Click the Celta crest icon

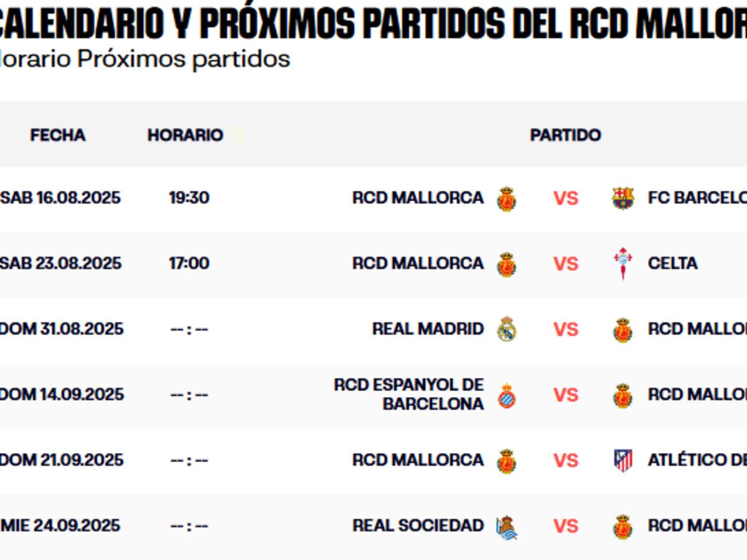tap(622, 263)
